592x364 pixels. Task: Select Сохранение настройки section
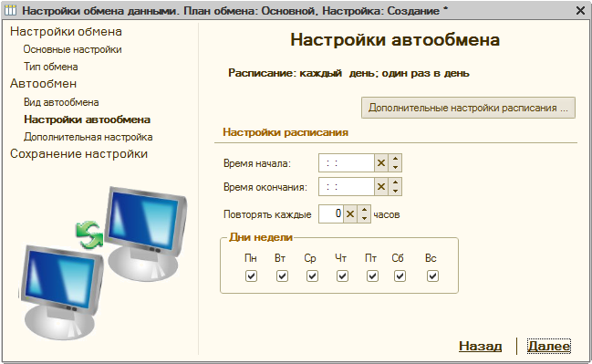pyautogui.click(x=79, y=153)
